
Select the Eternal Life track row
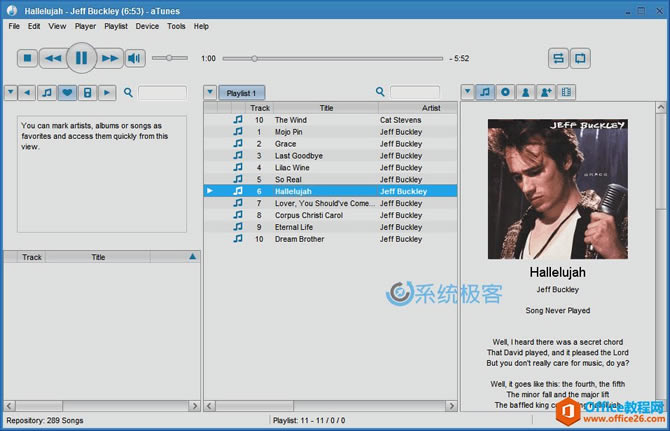click(330, 227)
